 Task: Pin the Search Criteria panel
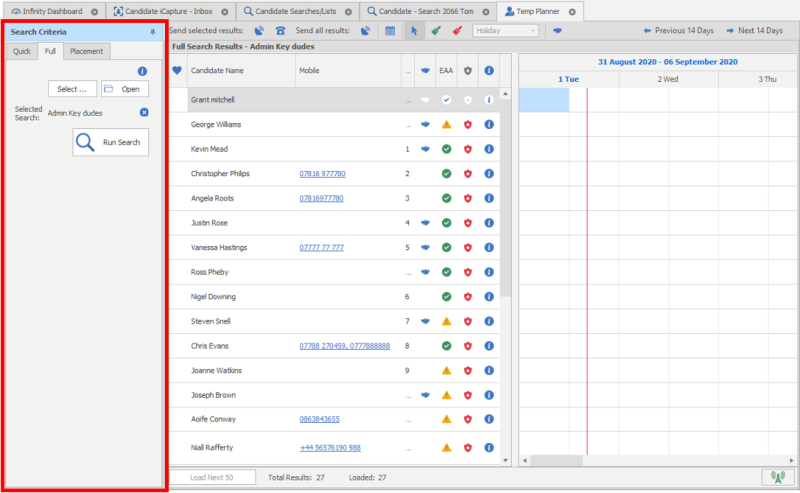(x=152, y=32)
